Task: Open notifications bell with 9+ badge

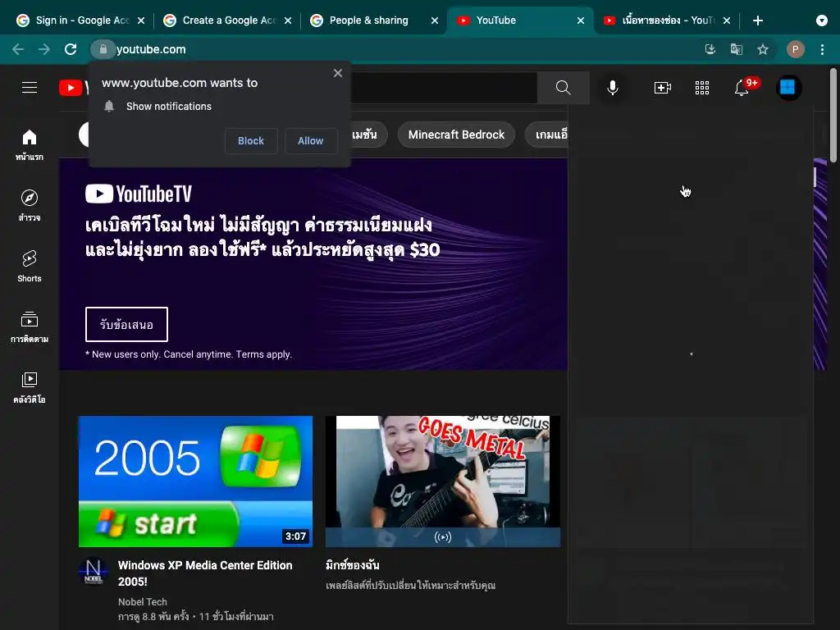Action: (x=742, y=87)
